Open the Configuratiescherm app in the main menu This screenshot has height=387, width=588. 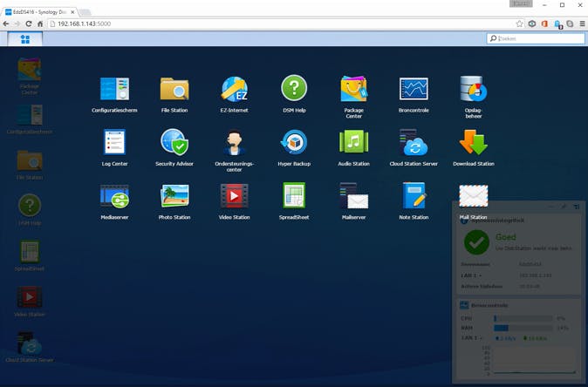point(114,89)
